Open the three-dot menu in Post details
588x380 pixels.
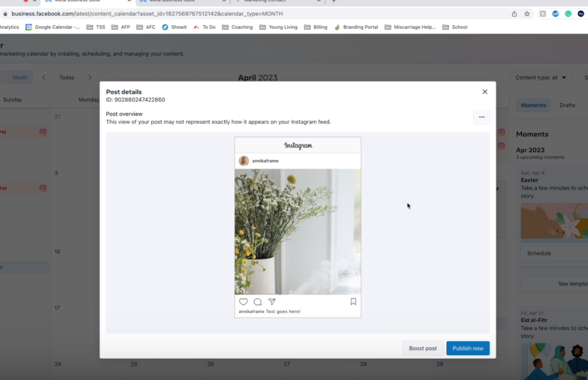pos(482,117)
